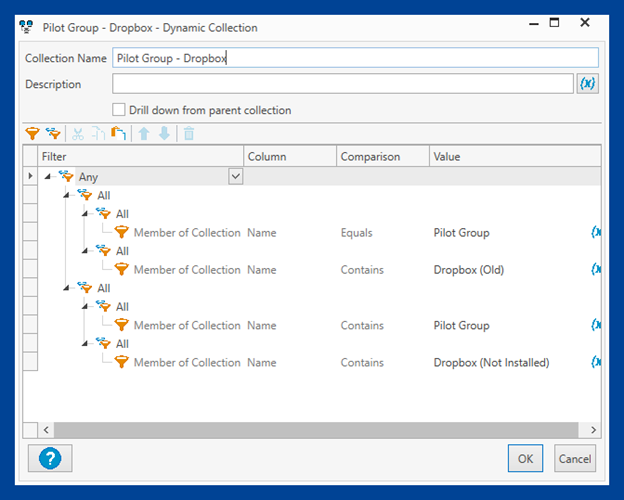Move selected filter down with arrow icon
The width and height of the screenshot is (624, 500).
point(164,134)
